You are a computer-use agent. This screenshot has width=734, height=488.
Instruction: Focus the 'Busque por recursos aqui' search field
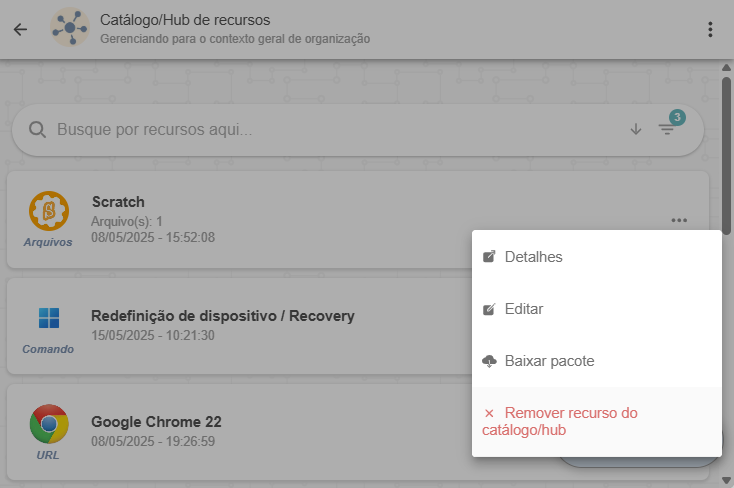coord(330,130)
